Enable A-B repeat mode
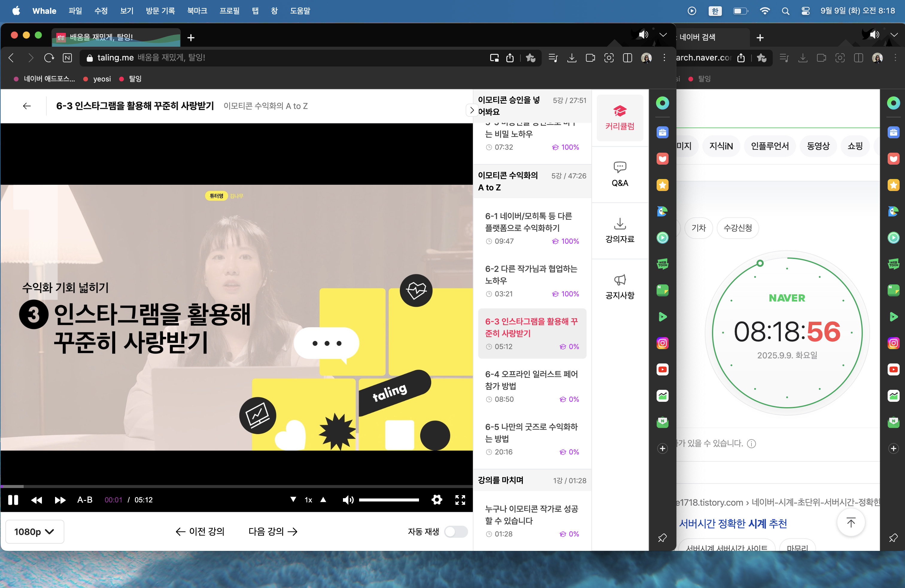 coord(84,500)
